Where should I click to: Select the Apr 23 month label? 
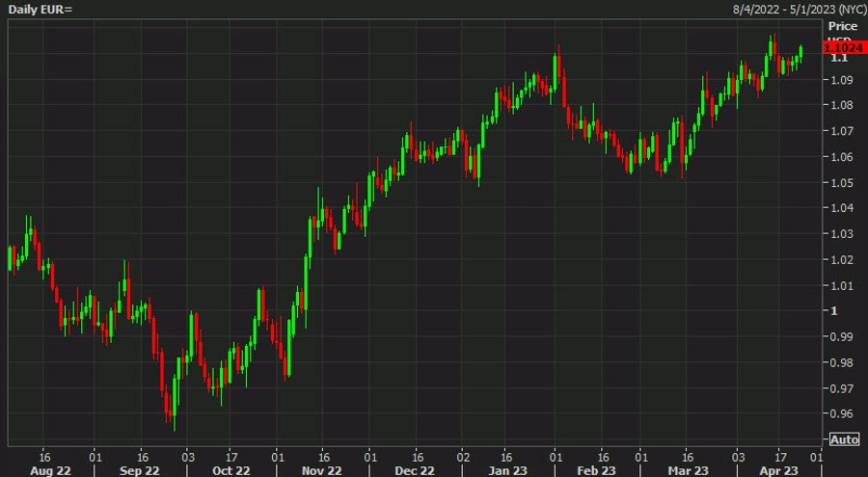(x=777, y=470)
